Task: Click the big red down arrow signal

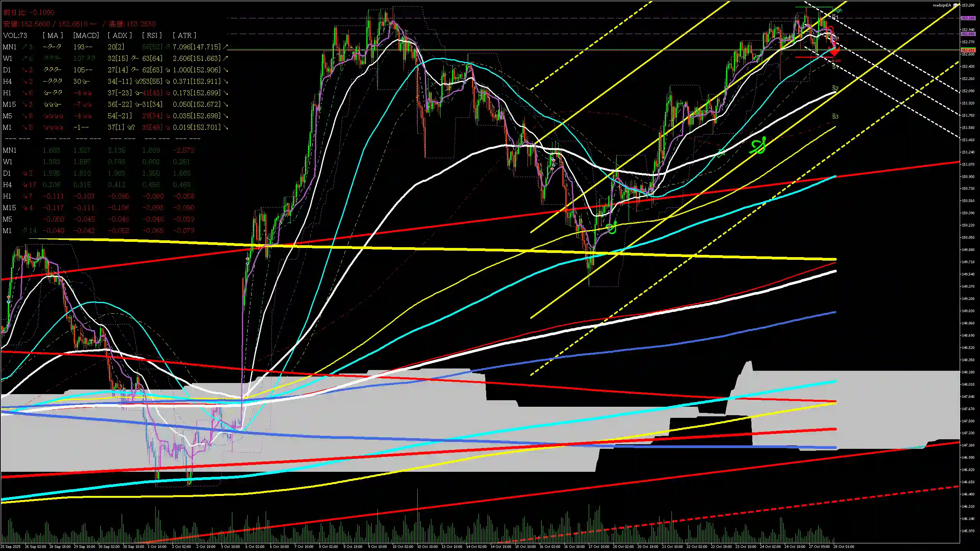Action: pyautogui.click(x=834, y=51)
